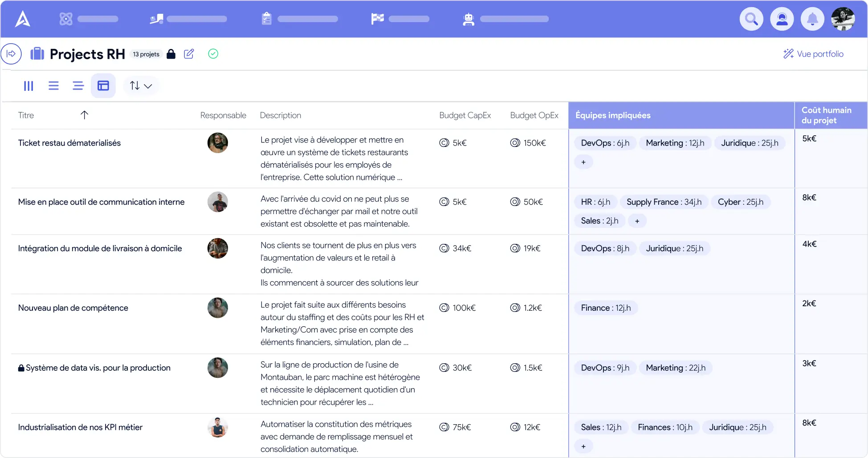868x458 pixels.
Task: Click the portfolio briefcase icon
Action: point(37,54)
